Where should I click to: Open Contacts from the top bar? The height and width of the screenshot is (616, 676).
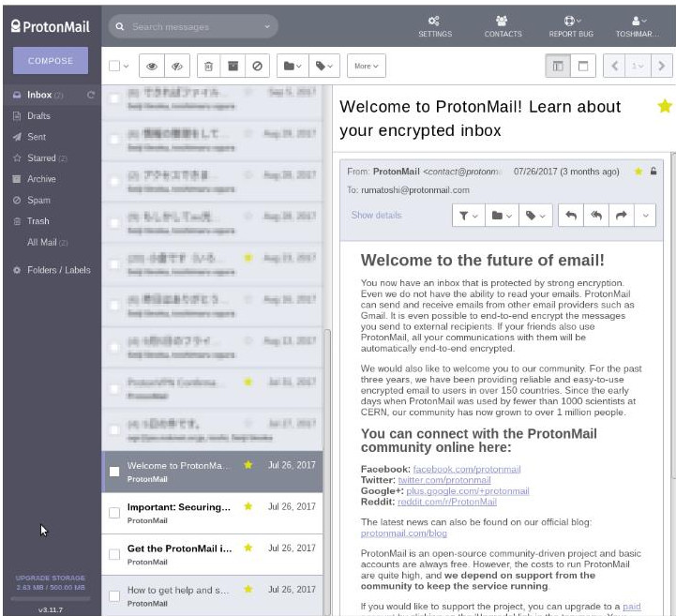click(x=503, y=27)
